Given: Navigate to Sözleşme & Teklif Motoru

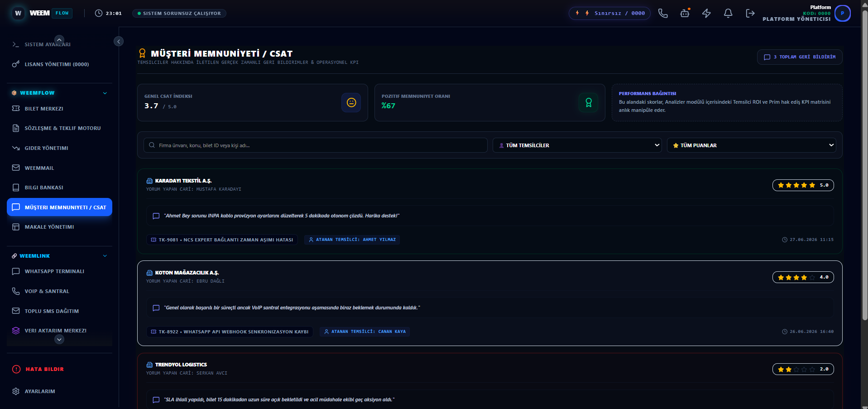Looking at the screenshot, I should pyautogui.click(x=59, y=128).
